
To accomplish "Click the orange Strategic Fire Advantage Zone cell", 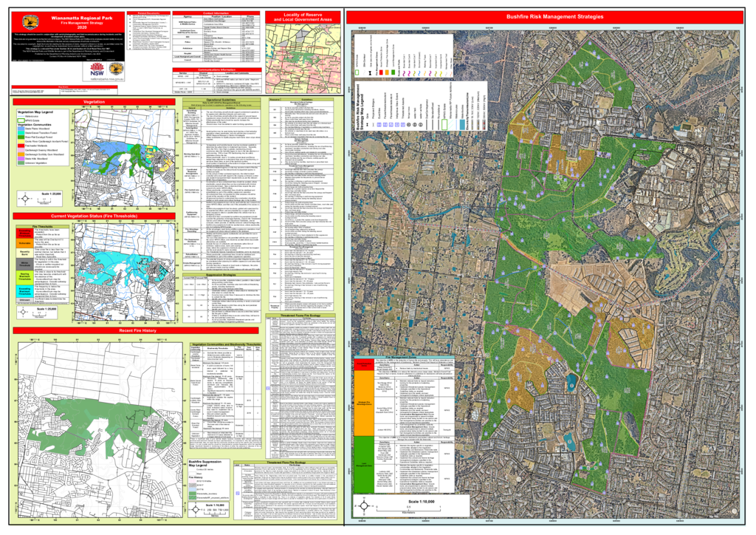I will click(363, 404).
